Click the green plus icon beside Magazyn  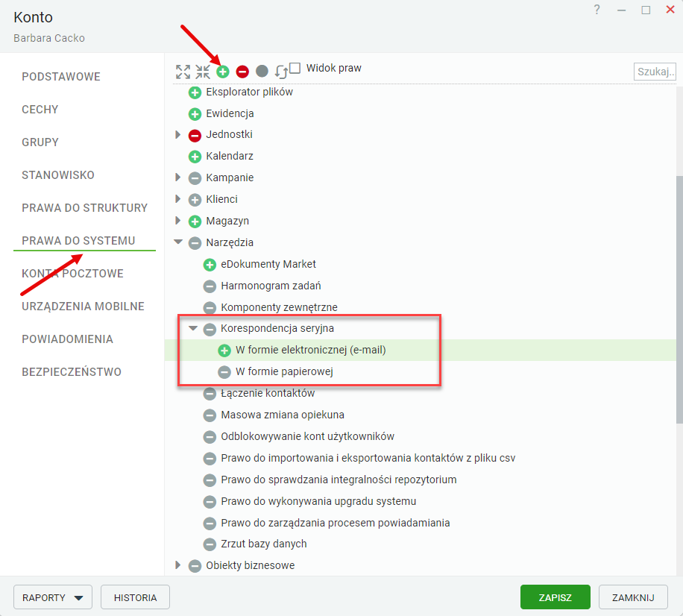pyautogui.click(x=195, y=221)
